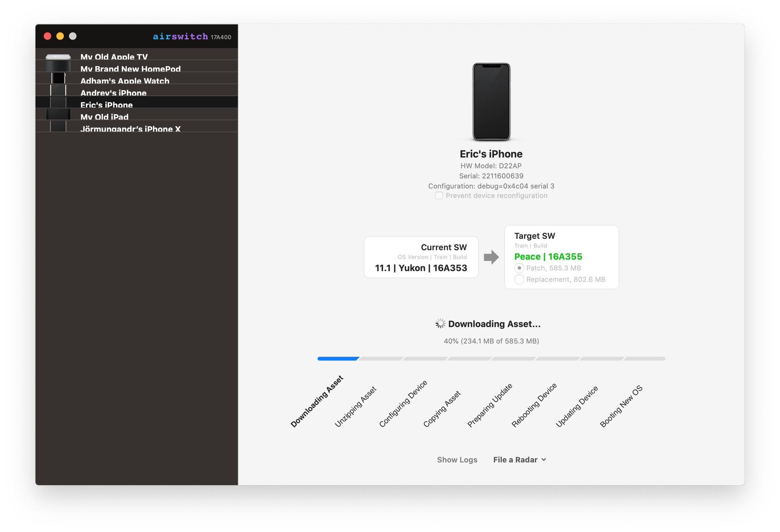Click the Configuring Device stage label
Screen dimensions: 780x532
[403, 404]
